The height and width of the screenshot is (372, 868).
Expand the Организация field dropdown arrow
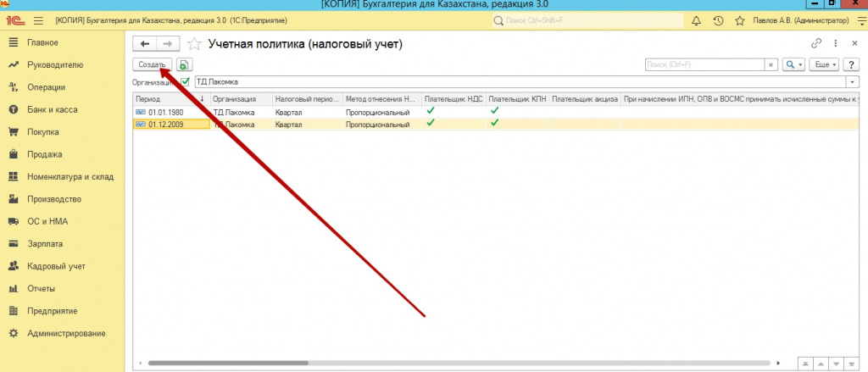pos(853,82)
